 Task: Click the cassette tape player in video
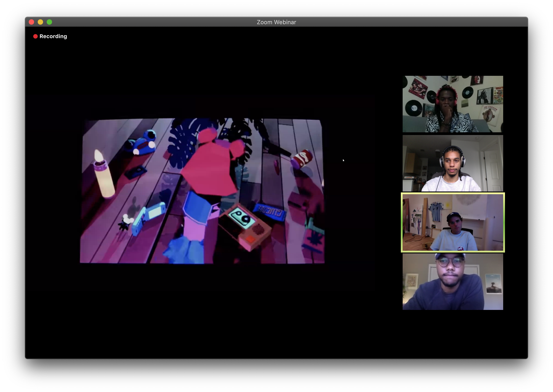coord(244,226)
